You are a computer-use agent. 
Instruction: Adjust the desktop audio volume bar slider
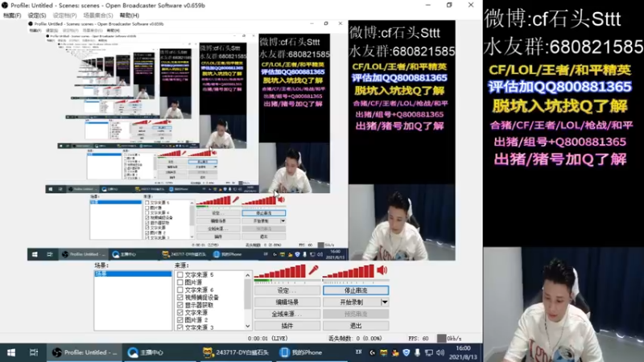(349, 271)
